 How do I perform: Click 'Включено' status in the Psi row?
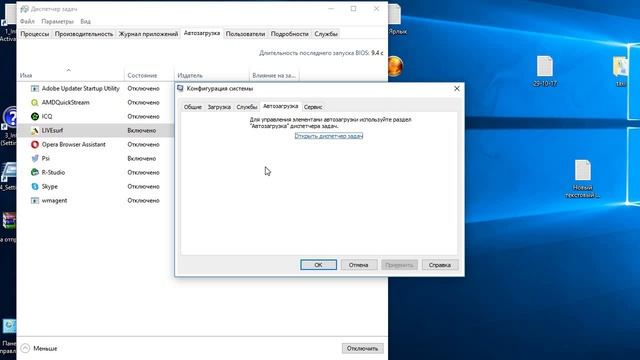click(142, 158)
